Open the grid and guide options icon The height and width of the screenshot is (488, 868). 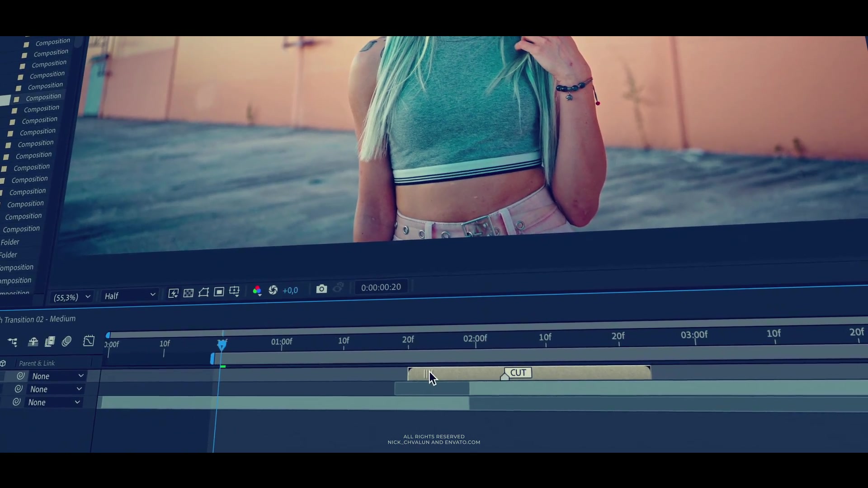tap(234, 291)
